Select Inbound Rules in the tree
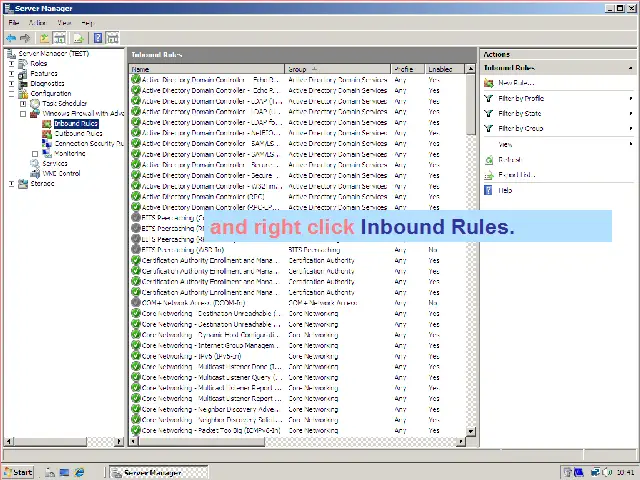Image resolution: width=640 pixels, height=480 pixels. click(x=76, y=123)
